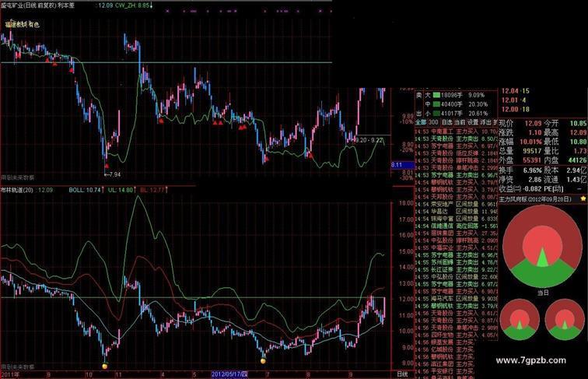Click the 2011年 label on the time axis
The height and width of the screenshot is (379, 588).
(x=11, y=374)
